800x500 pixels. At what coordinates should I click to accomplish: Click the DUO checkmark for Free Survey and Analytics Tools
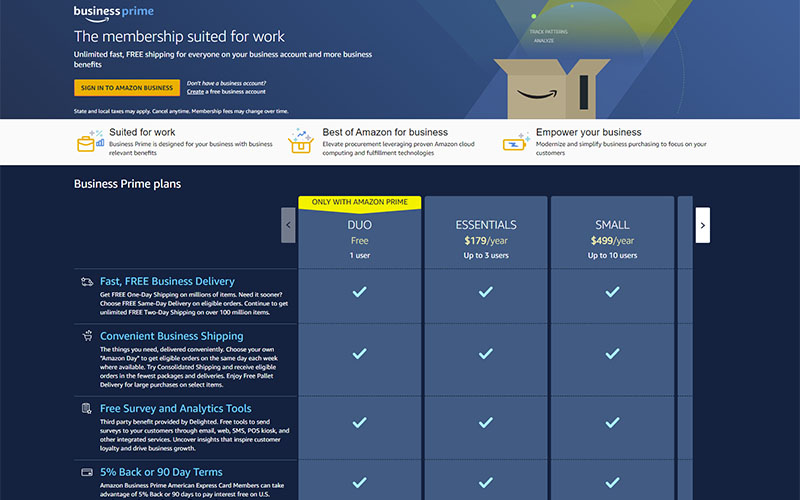[360, 422]
